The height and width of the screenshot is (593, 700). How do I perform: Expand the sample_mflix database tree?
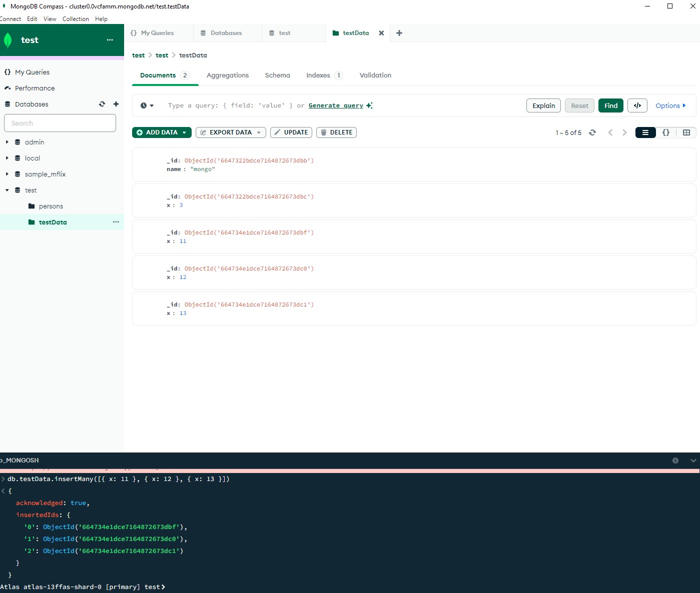[7, 174]
